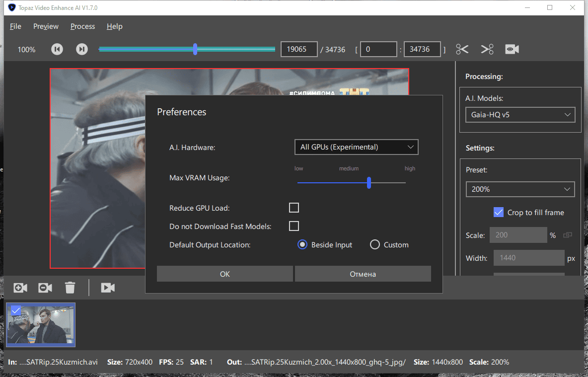Image resolution: width=588 pixels, height=377 pixels.
Task: Click the Scale 200 input field
Action: click(x=518, y=235)
